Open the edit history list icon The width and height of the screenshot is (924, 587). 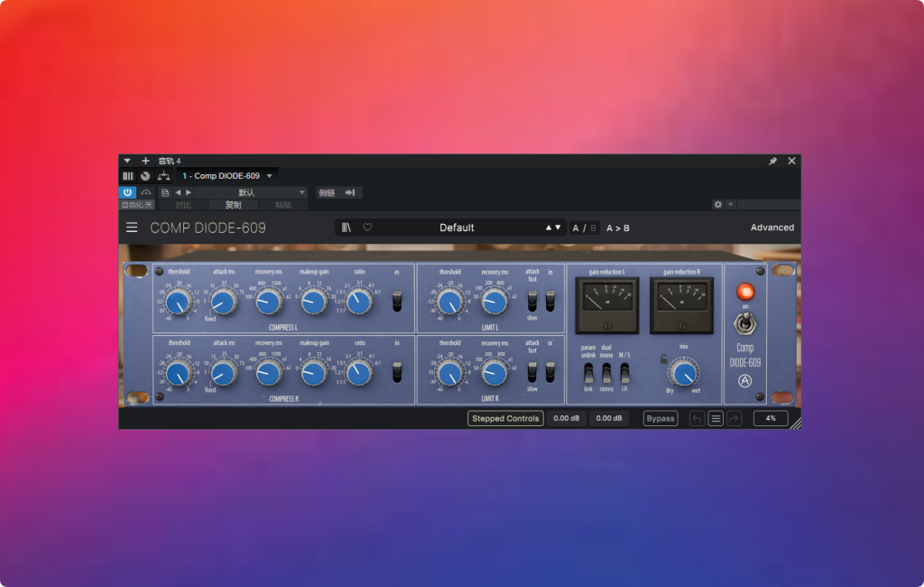pyautogui.click(x=716, y=418)
